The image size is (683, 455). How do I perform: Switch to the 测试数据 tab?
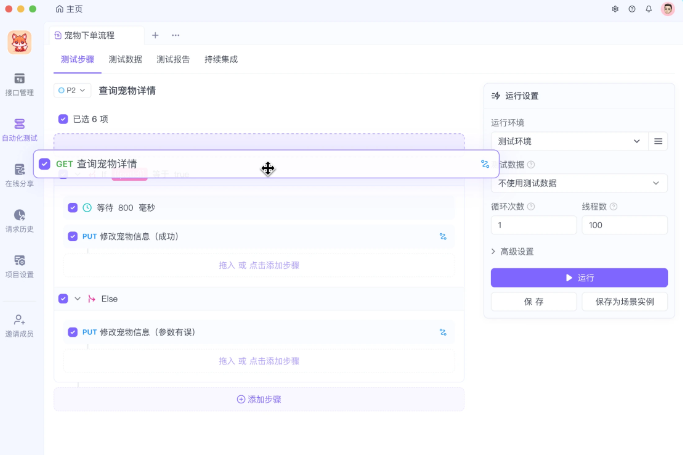tap(125, 60)
